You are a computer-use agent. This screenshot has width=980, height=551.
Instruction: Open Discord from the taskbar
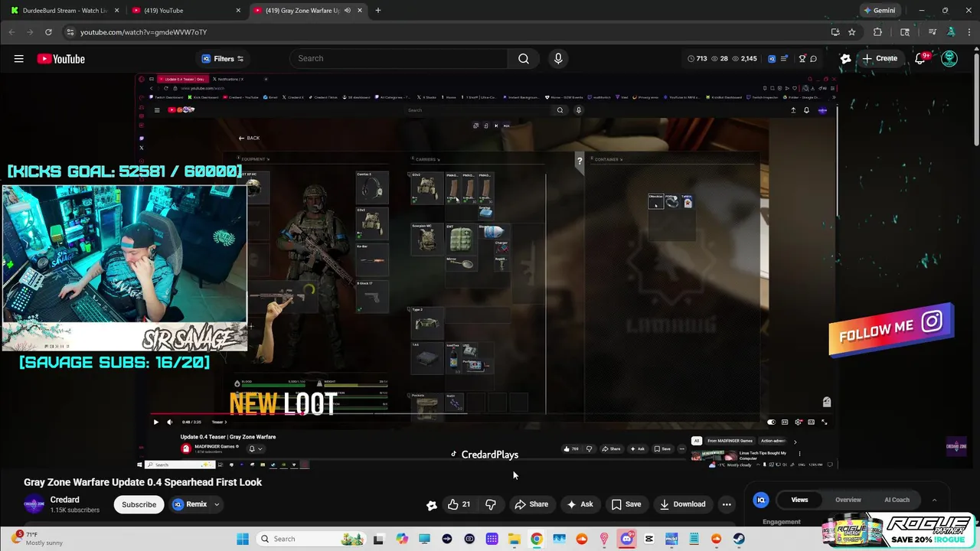pos(626,539)
